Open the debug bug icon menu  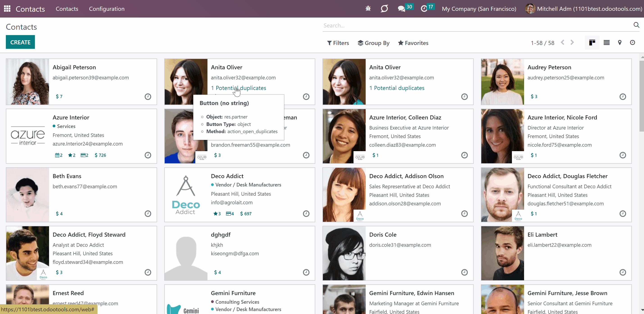[x=368, y=9]
